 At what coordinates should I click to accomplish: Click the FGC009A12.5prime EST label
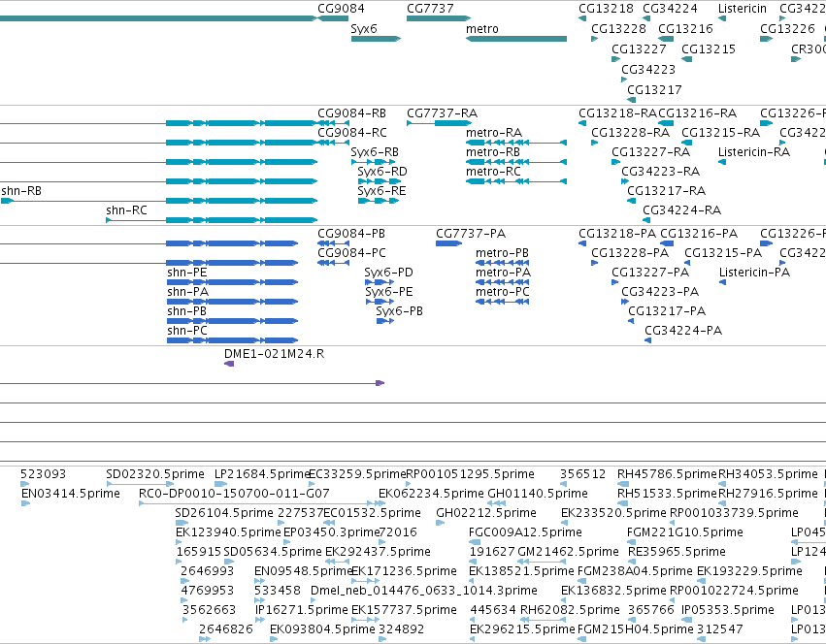526,532
